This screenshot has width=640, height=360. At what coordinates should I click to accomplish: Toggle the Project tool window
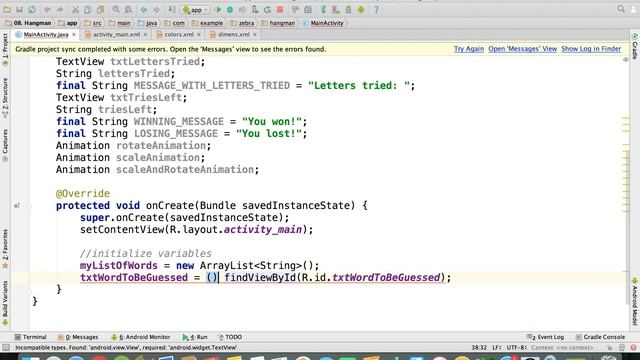(5, 49)
